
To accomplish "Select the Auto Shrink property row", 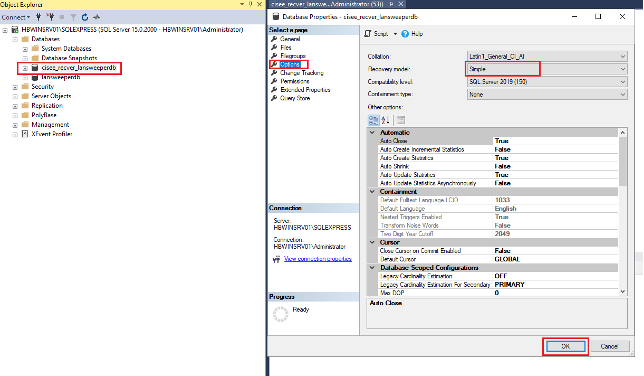I will click(498, 166).
